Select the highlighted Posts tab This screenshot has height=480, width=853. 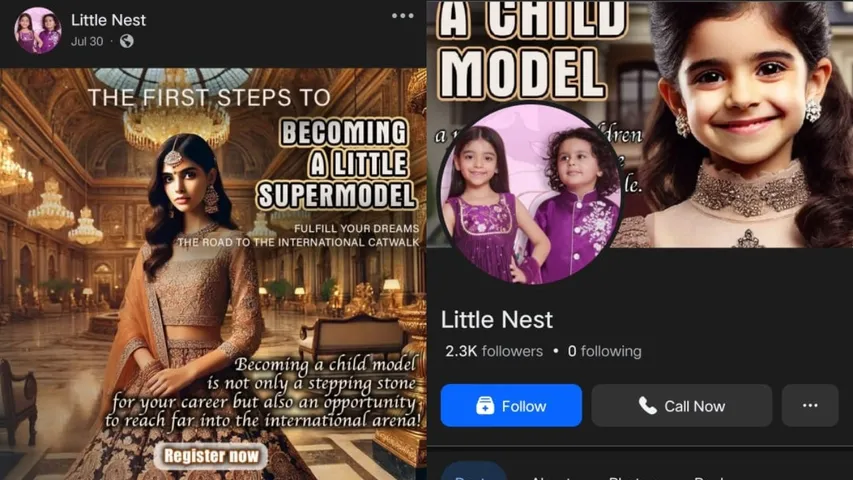[473, 471]
